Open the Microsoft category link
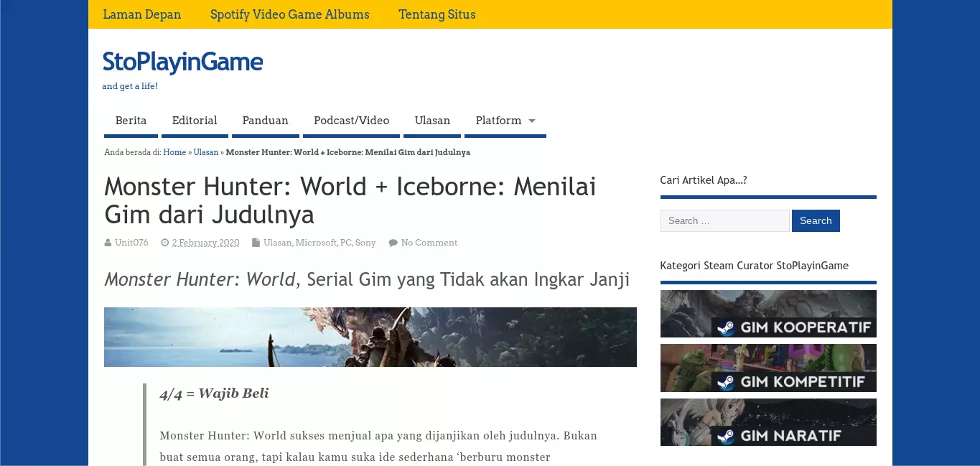 pos(316,243)
